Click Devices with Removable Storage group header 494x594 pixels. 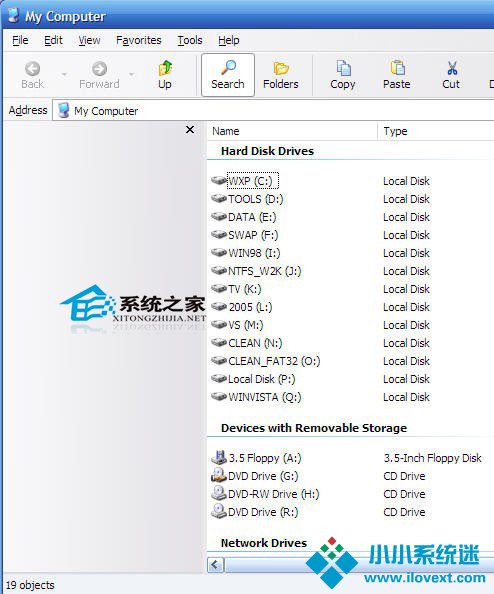pos(314,428)
